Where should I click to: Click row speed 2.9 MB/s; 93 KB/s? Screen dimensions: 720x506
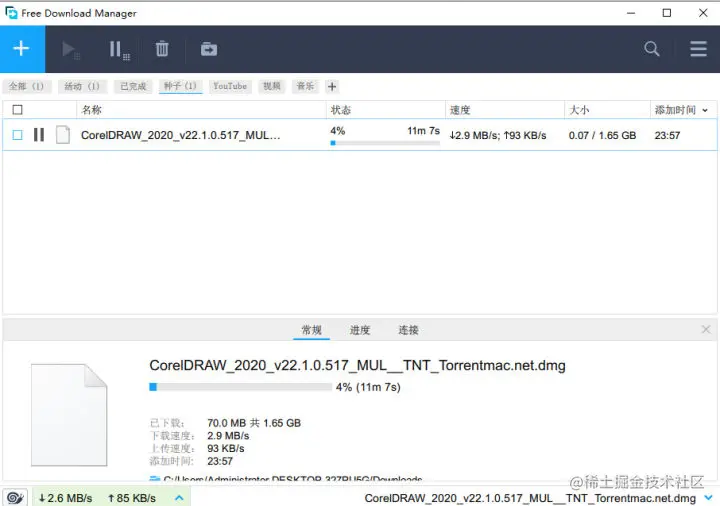[x=498, y=135]
